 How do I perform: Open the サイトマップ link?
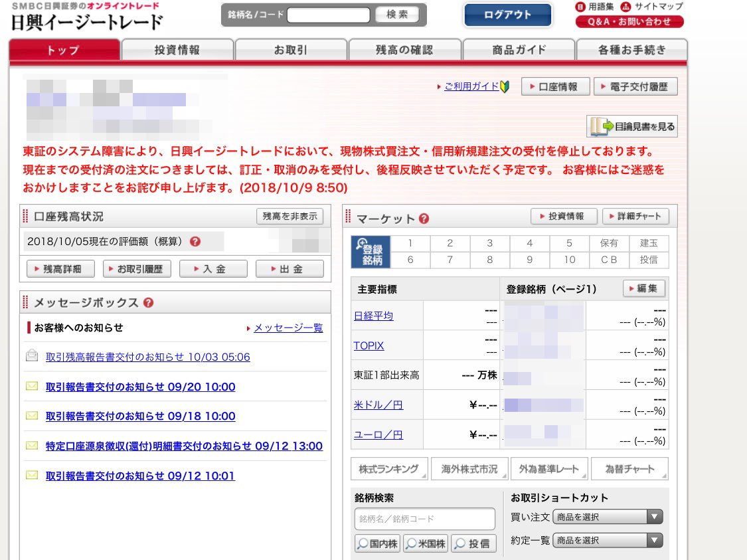click(x=652, y=7)
